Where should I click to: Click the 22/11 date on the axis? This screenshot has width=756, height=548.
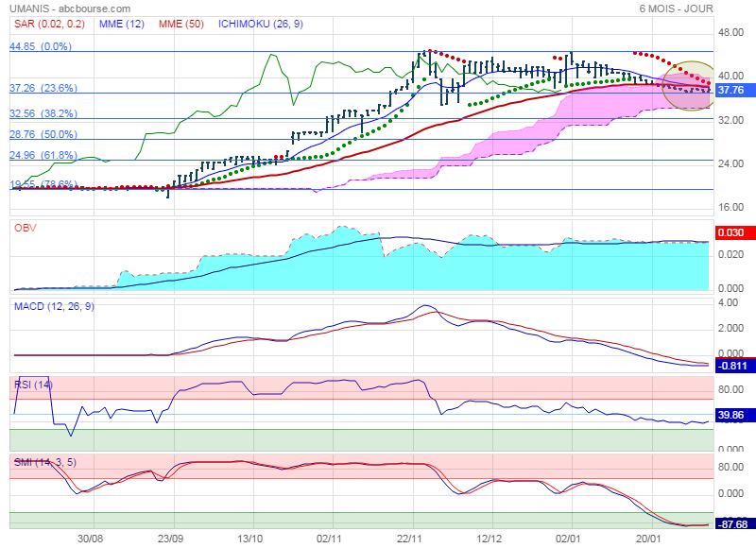[x=409, y=539]
